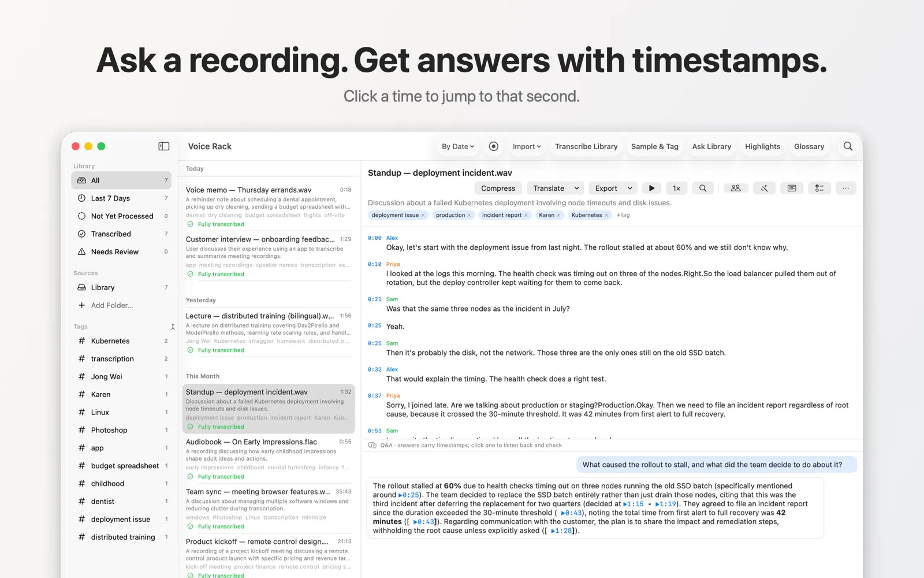The height and width of the screenshot is (578, 924).
Task: Remove the deployment issue tag chip
Action: click(423, 215)
